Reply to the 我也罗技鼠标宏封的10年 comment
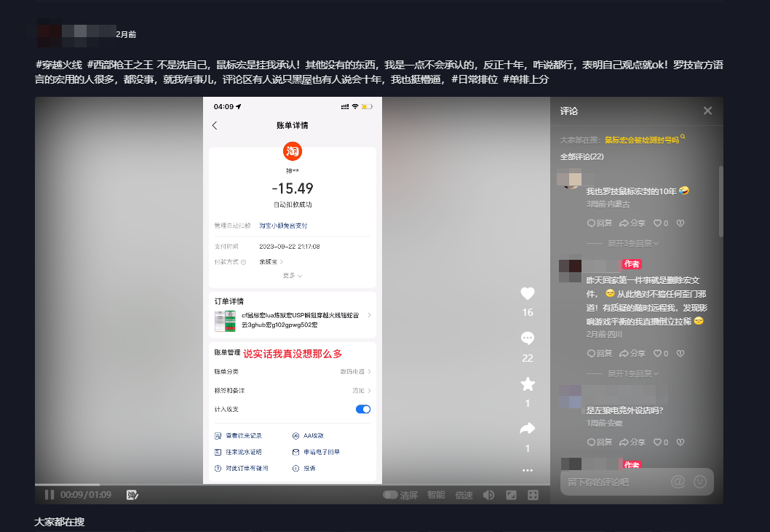The image size is (770, 532). tap(600, 223)
